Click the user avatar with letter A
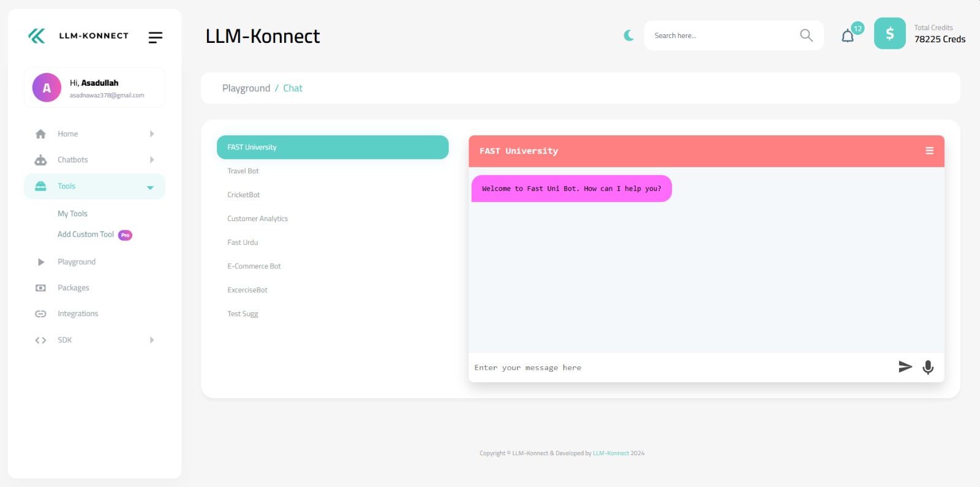 47,88
